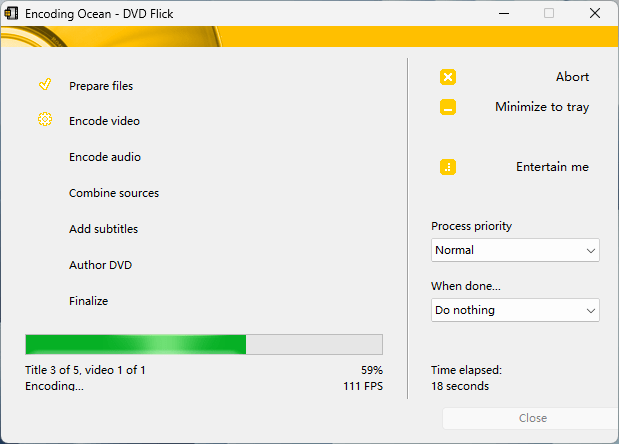The height and width of the screenshot is (444, 619).
Task: Select the Finalize step
Action: pyautogui.click(x=88, y=301)
